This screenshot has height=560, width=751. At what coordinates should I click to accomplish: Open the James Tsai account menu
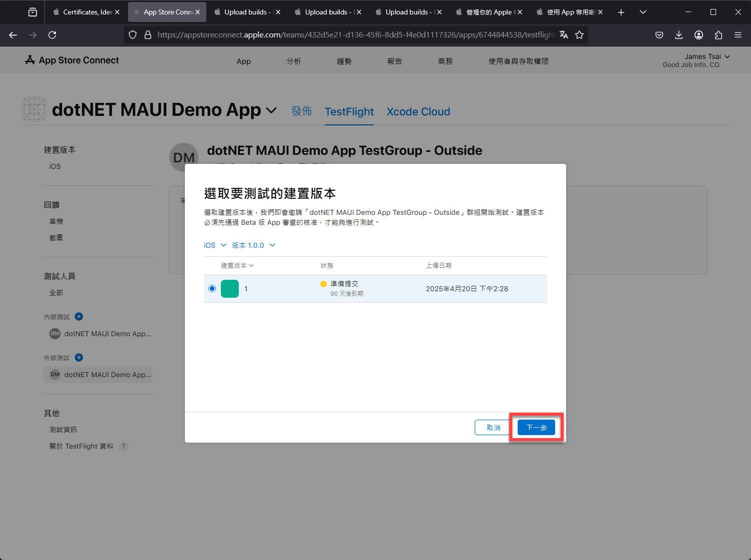pos(707,56)
